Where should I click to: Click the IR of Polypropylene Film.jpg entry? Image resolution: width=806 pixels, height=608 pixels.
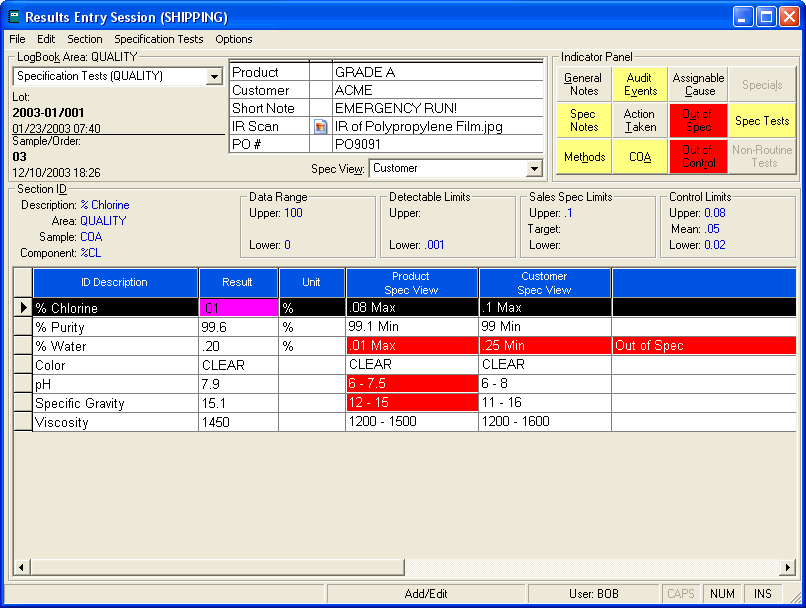tap(438, 126)
